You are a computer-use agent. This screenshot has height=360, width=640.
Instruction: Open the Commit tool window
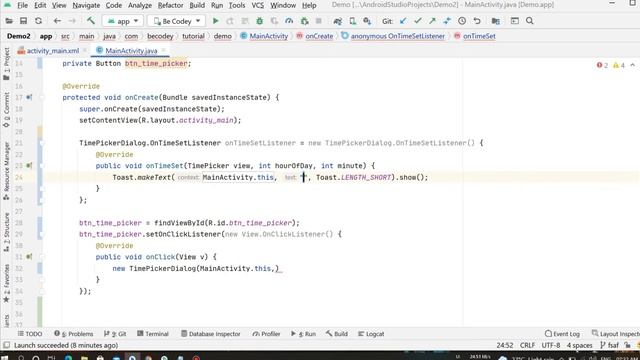tap(6, 109)
